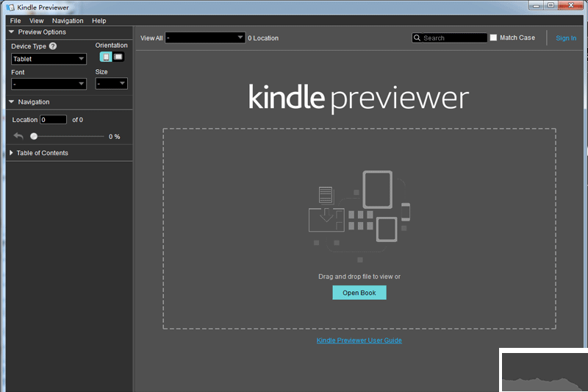Click the Sign In link
The width and height of the screenshot is (588, 392).
pos(566,38)
